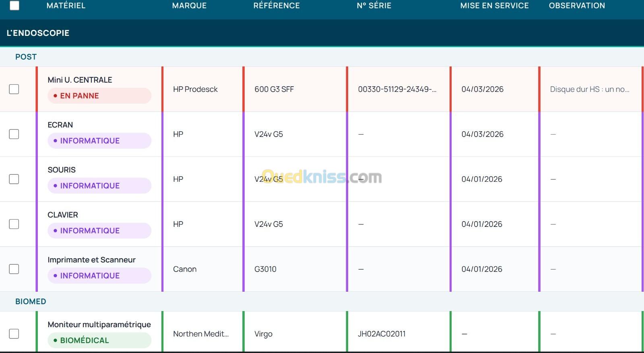Click the INFORMATIQUE badge under ECRAN
The width and height of the screenshot is (644, 353).
point(99,141)
